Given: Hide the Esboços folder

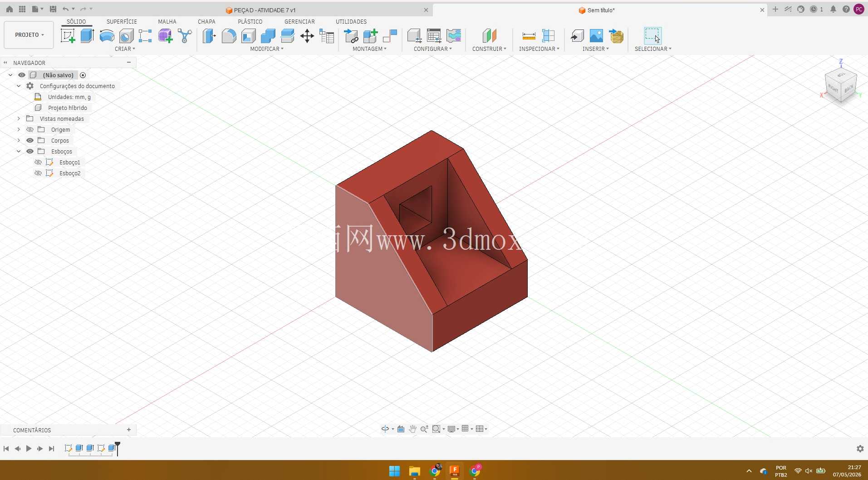Looking at the screenshot, I should pos(30,151).
